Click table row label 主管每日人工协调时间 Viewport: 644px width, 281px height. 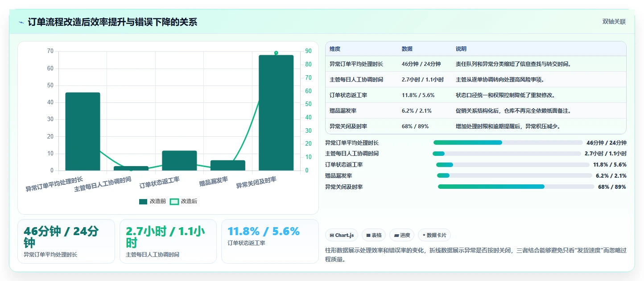[x=356, y=80]
